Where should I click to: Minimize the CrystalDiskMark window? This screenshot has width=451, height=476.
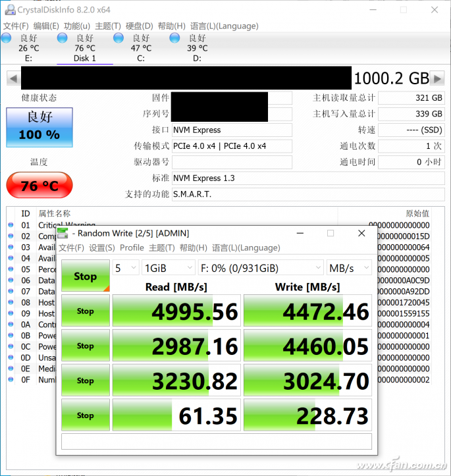(x=300, y=233)
